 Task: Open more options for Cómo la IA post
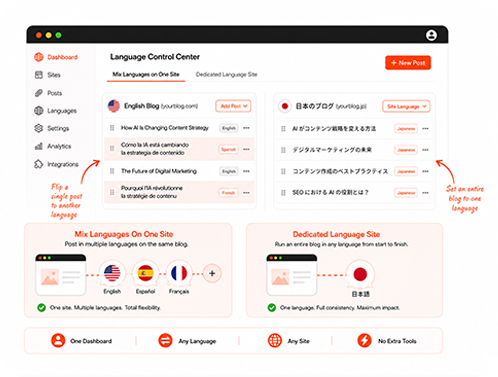(246, 149)
